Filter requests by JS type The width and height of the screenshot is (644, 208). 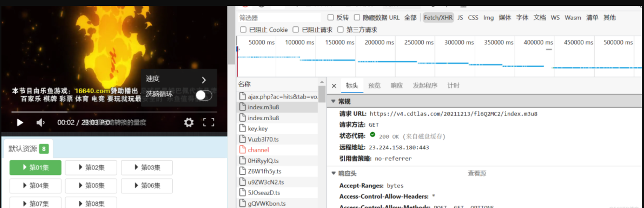[460, 17]
